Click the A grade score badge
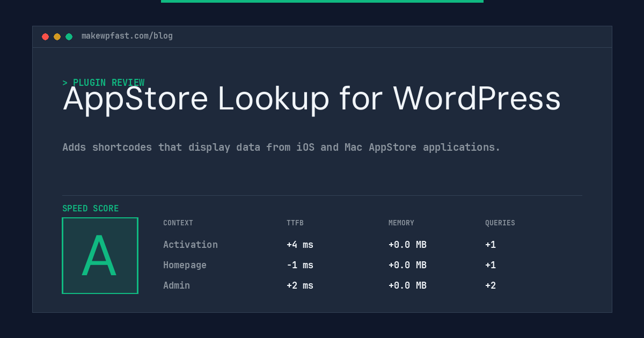 point(100,255)
